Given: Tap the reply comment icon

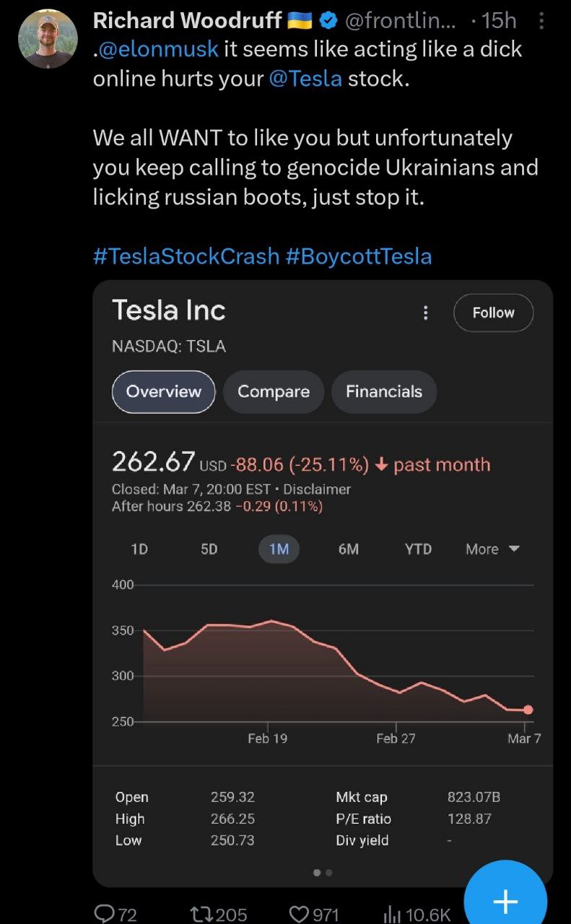Looking at the screenshot, I should (105, 914).
